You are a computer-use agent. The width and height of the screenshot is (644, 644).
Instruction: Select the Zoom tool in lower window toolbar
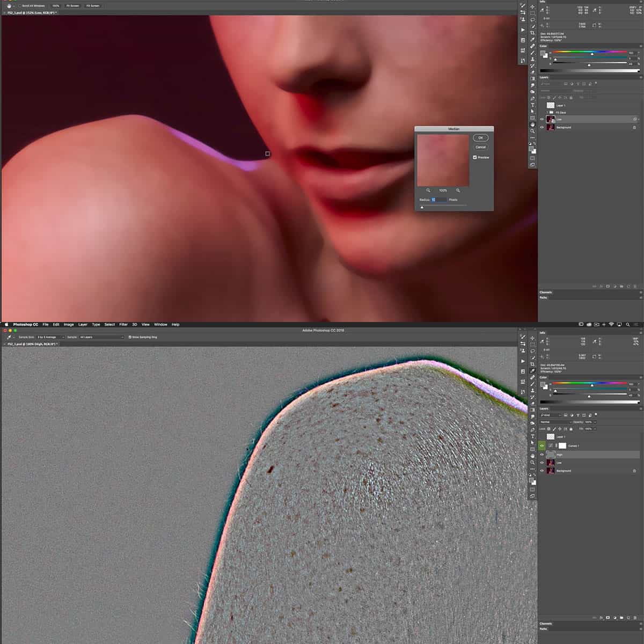tap(532, 462)
